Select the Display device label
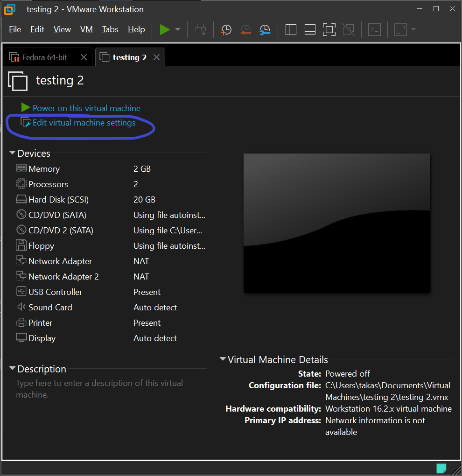This screenshot has height=476, width=462. tap(42, 338)
